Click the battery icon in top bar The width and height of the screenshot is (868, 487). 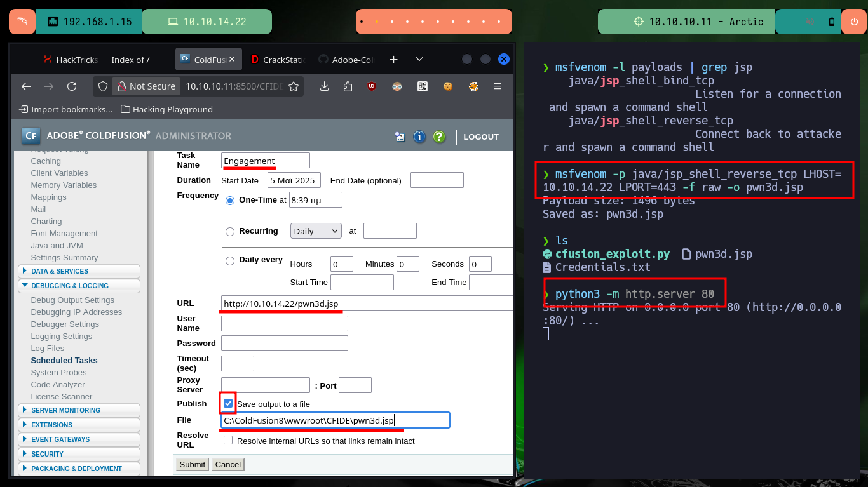point(832,22)
